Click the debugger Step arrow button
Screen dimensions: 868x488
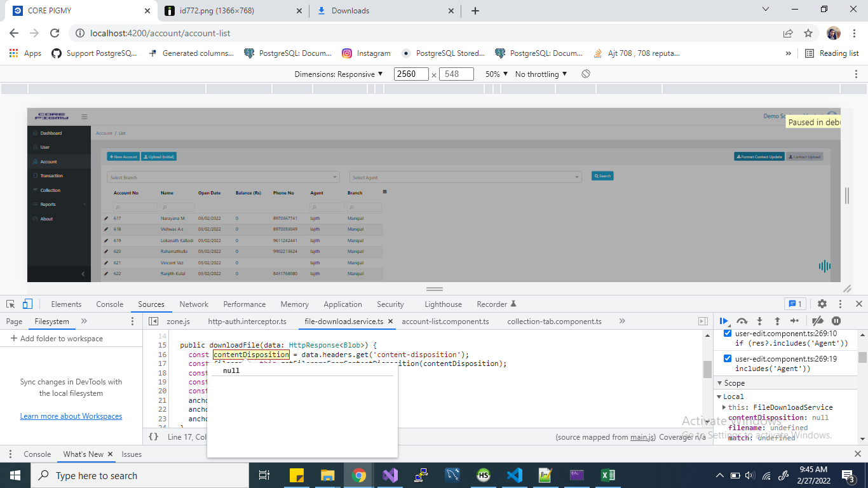[x=794, y=321]
